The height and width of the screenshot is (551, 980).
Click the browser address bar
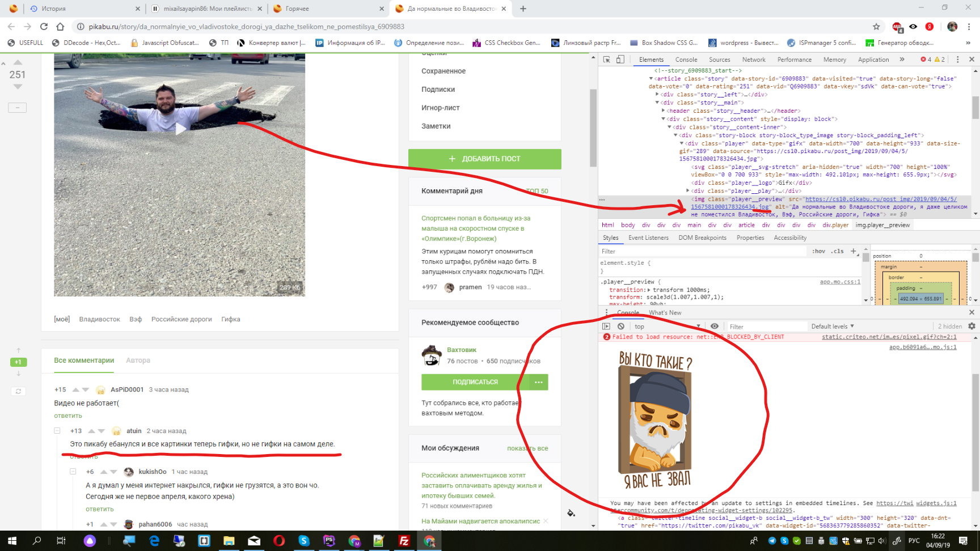476,27
